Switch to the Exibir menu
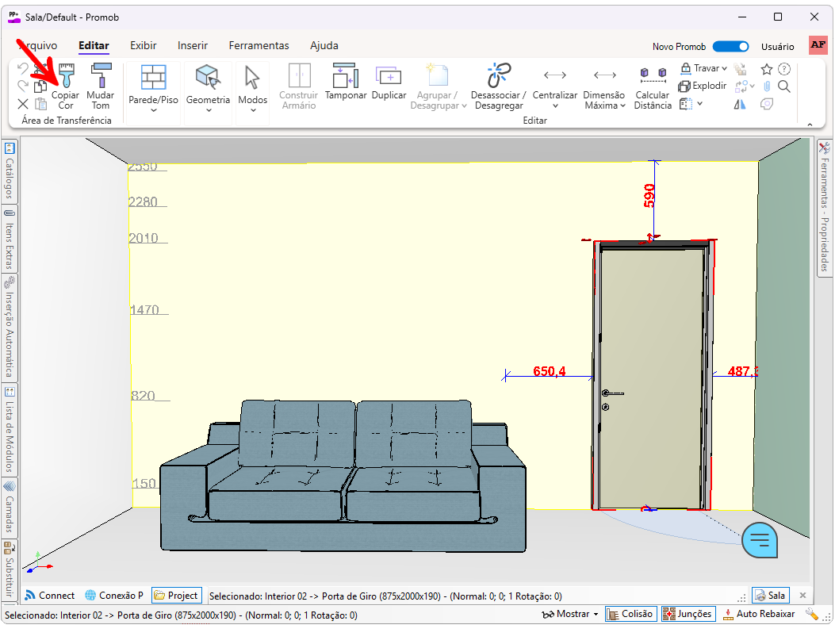The height and width of the screenshot is (644, 835). click(x=143, y=45)
